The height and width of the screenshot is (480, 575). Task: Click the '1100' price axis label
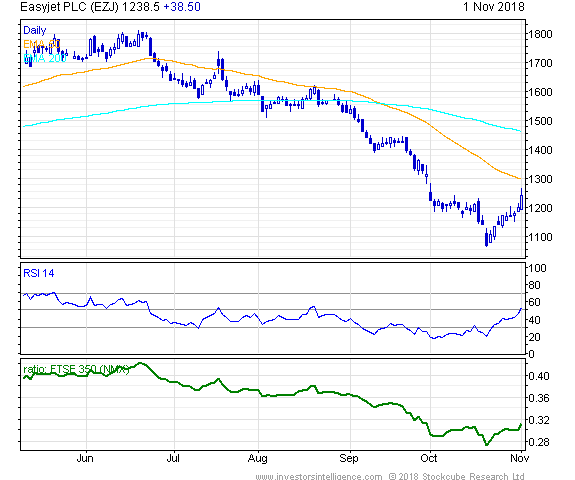[540, 237]
